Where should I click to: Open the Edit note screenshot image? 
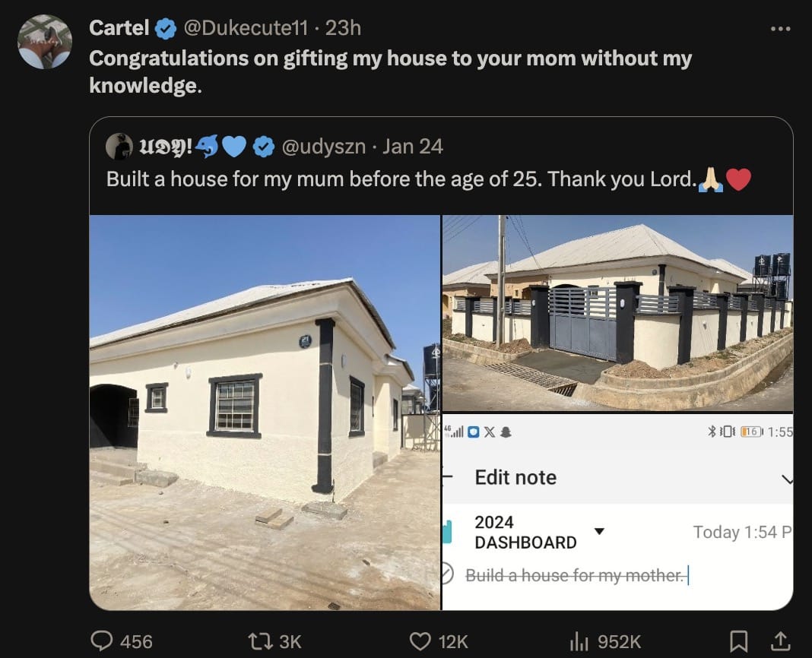click(x=617, y=511)
